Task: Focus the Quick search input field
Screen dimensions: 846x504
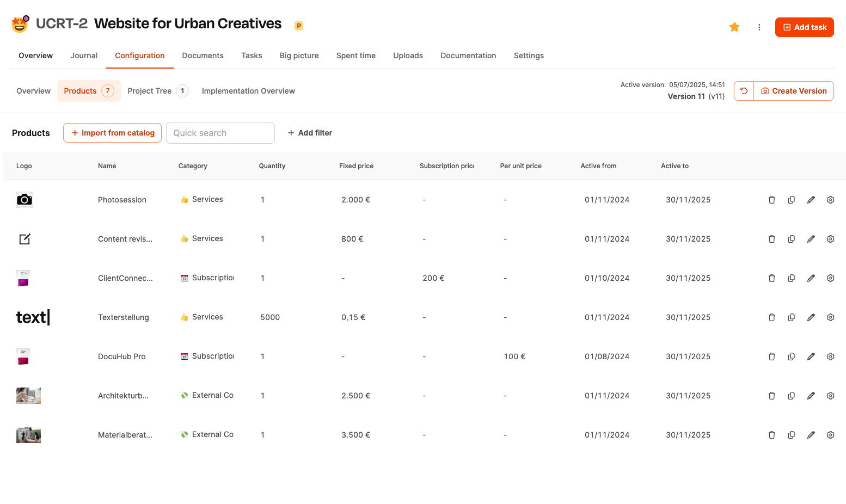Action: [220, 133]
